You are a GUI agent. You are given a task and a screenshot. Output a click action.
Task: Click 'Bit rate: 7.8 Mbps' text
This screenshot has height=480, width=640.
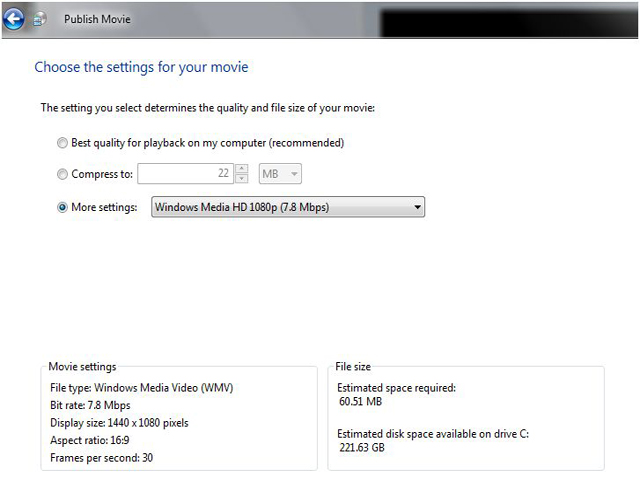pyautogui.click(x=90, y=405)
